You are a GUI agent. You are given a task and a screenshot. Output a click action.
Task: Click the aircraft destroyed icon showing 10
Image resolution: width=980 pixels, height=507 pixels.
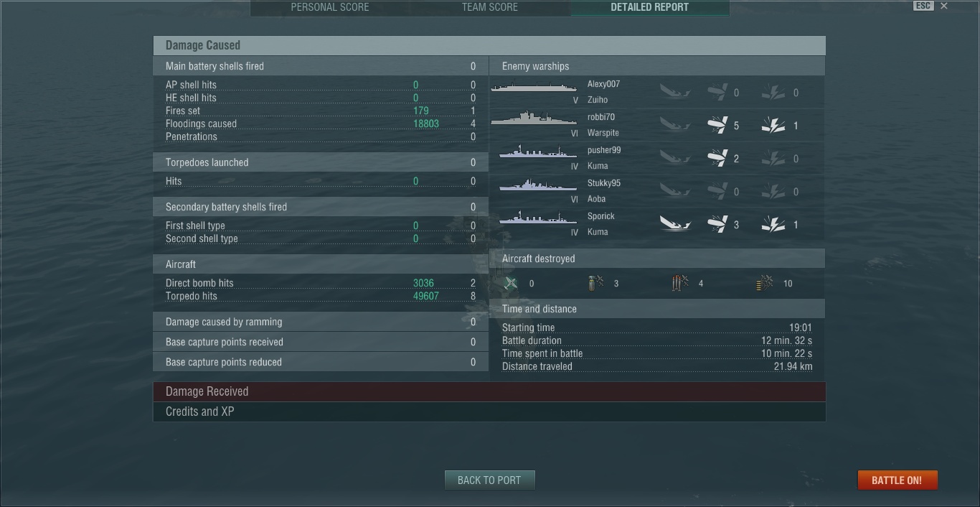[765, 284]
